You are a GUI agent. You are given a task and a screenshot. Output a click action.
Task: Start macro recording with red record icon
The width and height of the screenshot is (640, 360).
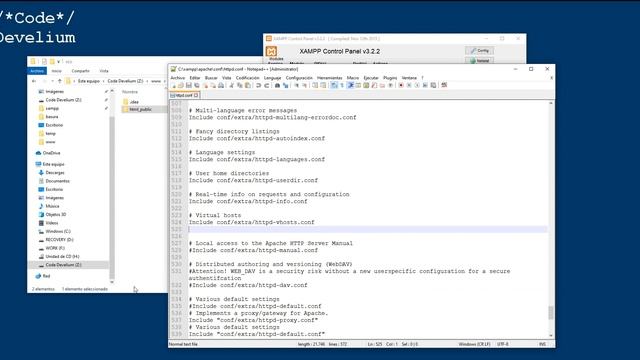tap(401, 85)
